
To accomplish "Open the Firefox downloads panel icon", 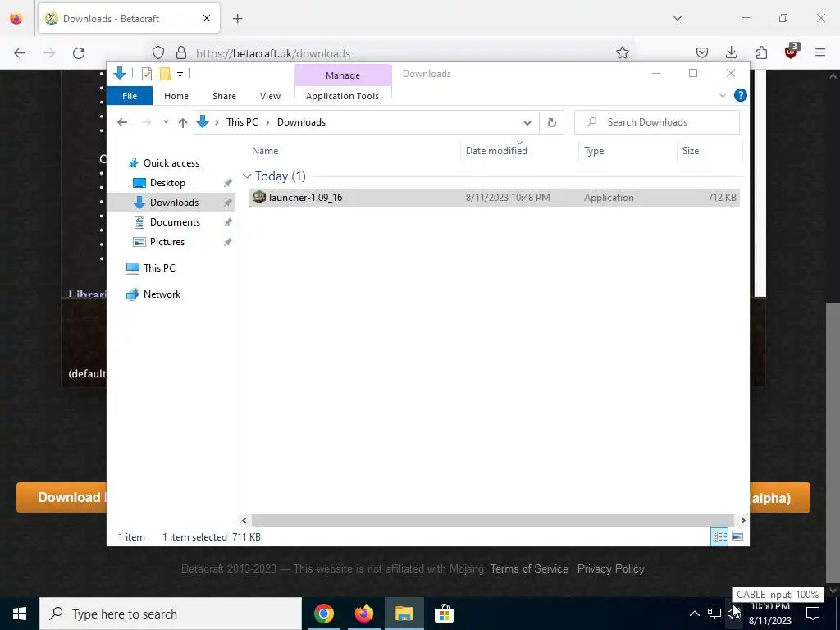I will tap(731, 52).
